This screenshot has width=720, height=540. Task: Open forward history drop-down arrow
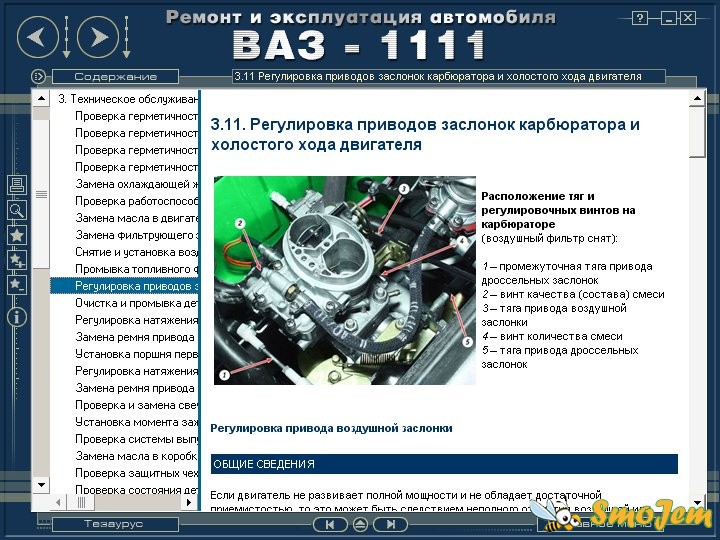[127, 37]
